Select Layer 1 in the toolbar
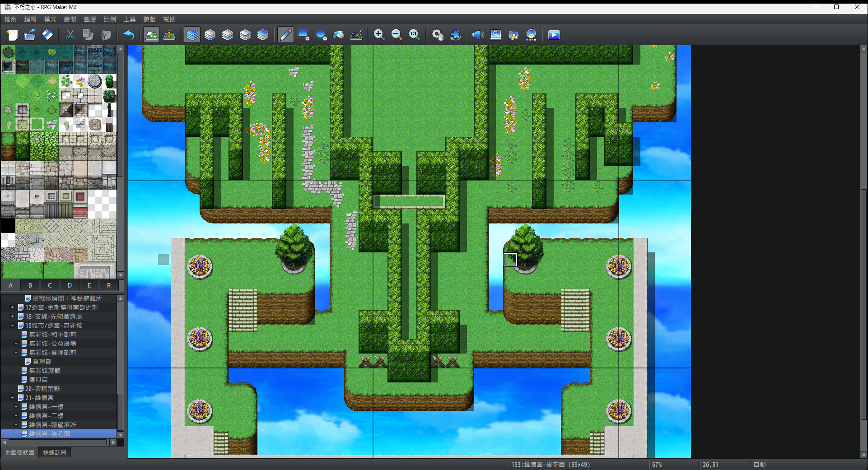 pos(210,35)
